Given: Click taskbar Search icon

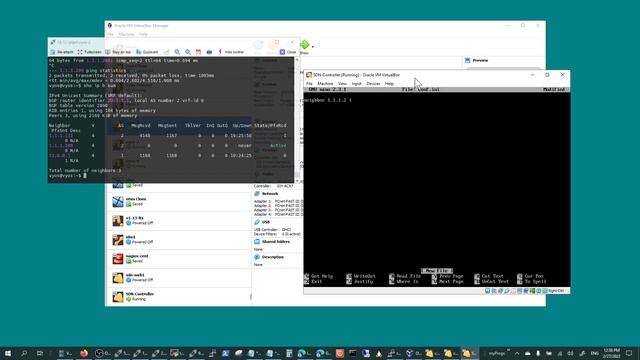Looking at the screenshot, I should [x=24, y=353].
